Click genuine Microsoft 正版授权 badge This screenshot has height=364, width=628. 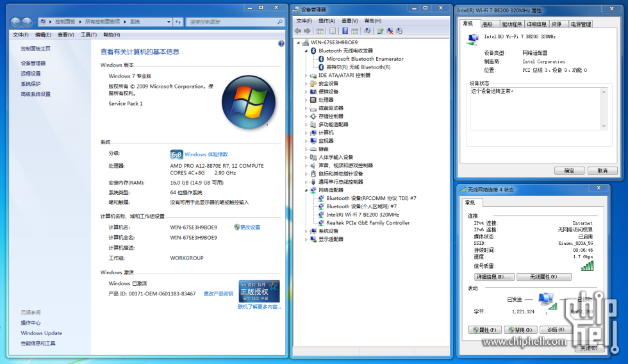coord(259,291)
